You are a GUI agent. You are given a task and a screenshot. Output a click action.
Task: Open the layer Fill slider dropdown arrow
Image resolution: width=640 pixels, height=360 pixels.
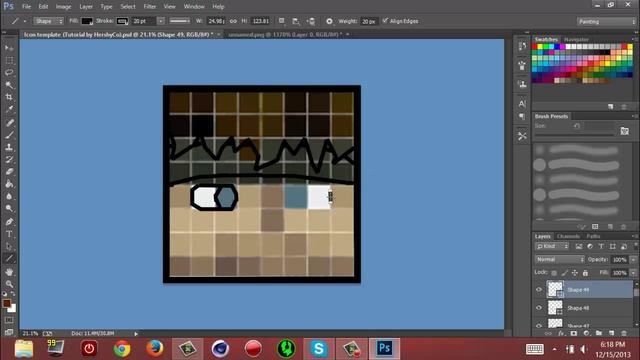point(633,273)
